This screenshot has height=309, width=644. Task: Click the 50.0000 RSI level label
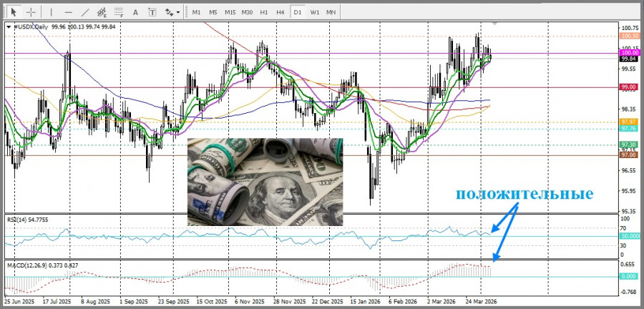pos(630,236)
